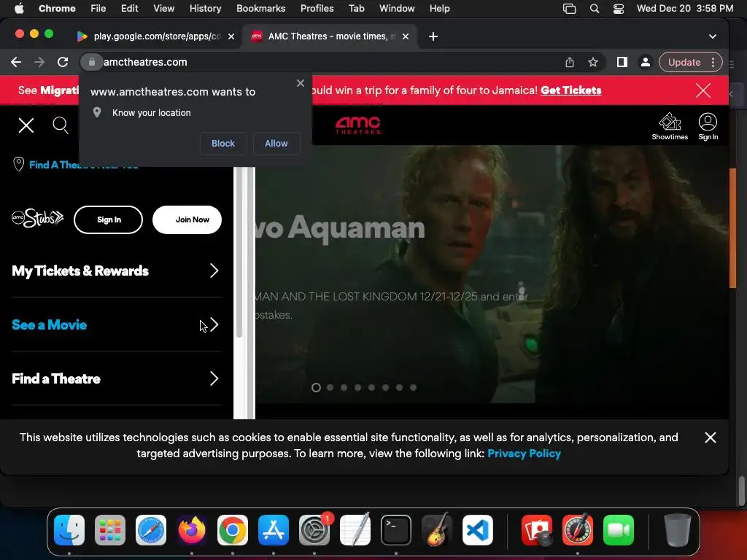747x560 pixels.
Task: Open Showtimes ticket icon in AMC header
Action: click(670, 127)
